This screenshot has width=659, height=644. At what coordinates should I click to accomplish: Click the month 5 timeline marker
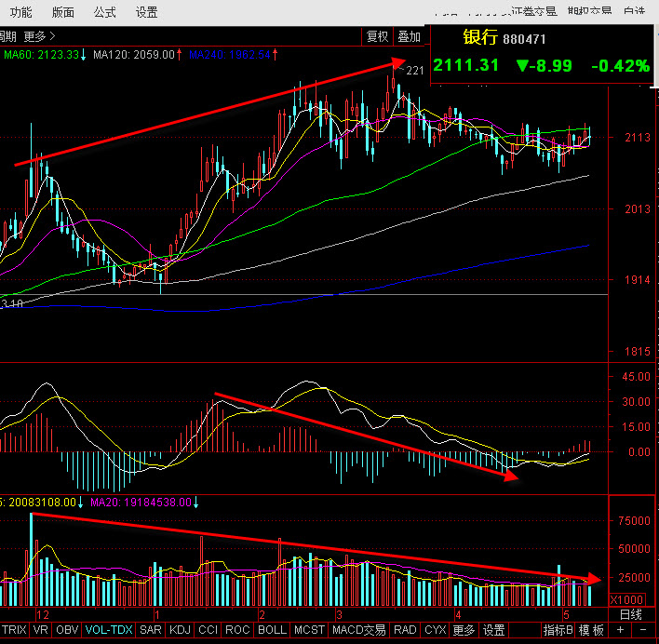[566, 615]
